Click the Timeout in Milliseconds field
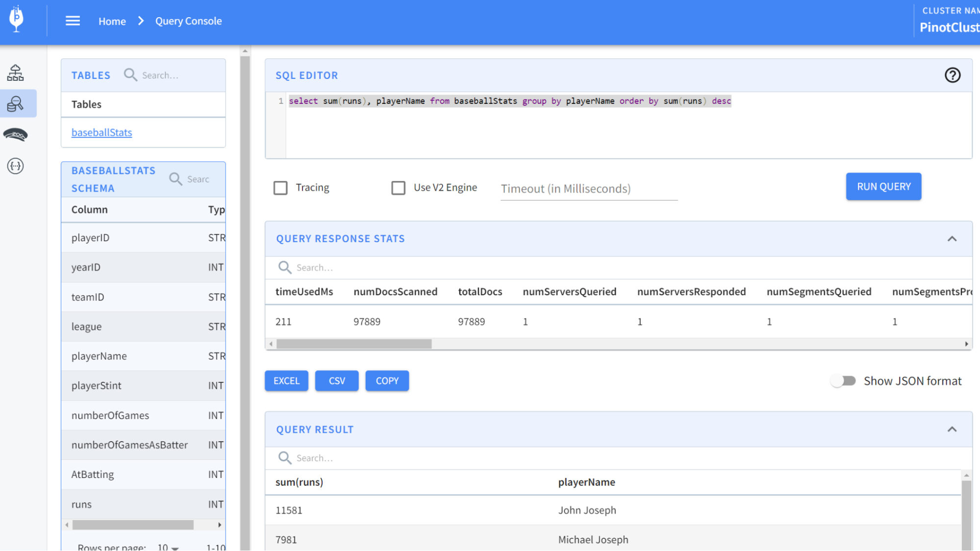This screenshot has width=980, height=551. [x=588, y=189]
